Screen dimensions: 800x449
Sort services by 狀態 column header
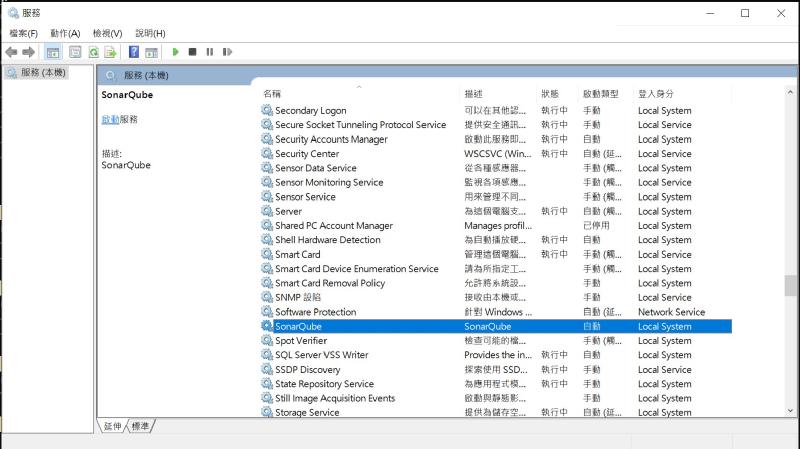point(550,94)
